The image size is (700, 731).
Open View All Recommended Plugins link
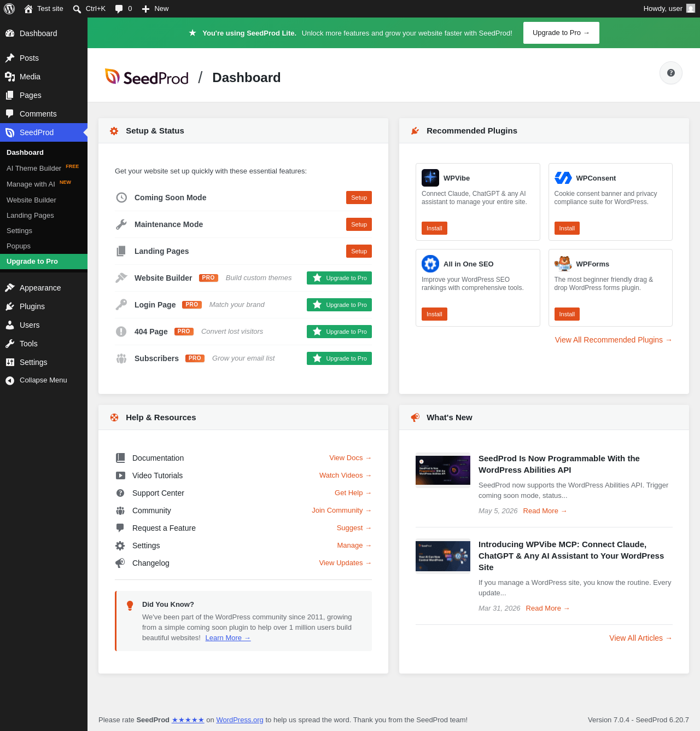[x=614, y=340]
